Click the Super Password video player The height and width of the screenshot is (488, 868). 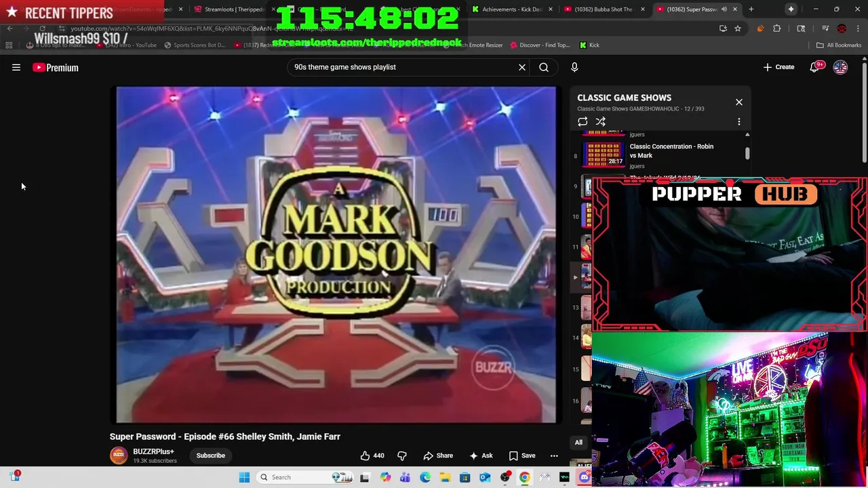click(336, 255)
